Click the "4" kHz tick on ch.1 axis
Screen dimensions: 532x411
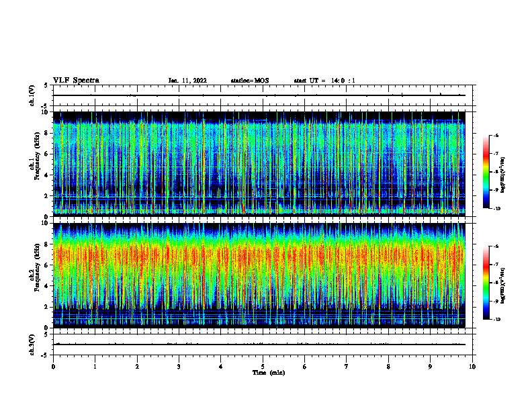47,175
